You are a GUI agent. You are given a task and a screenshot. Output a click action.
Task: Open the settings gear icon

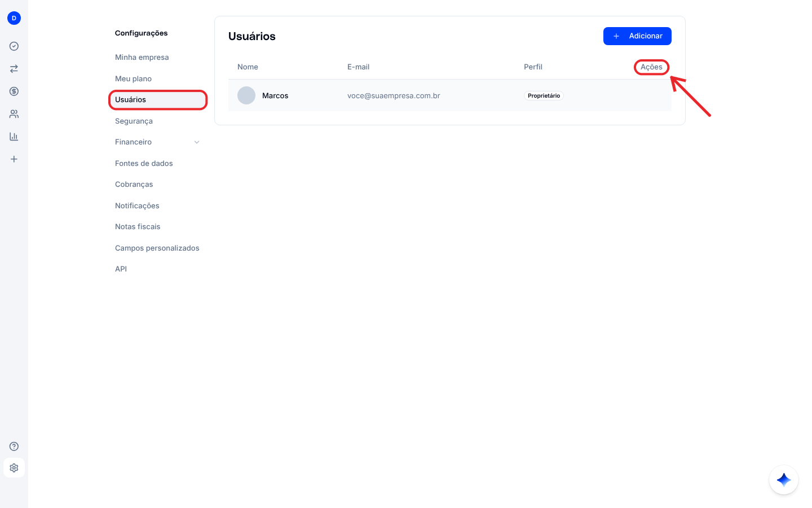point(14,468)
